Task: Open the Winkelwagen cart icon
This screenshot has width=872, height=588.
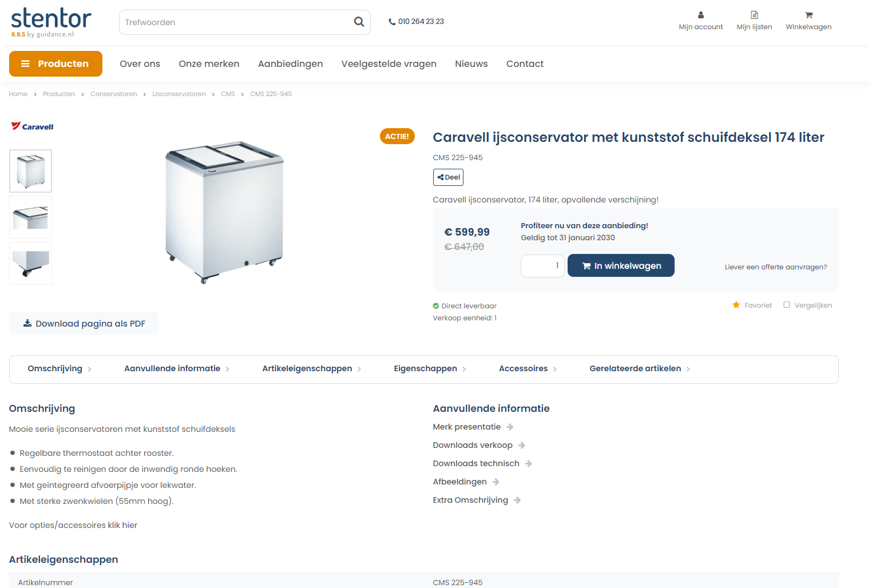Action: tap(808, 15)
